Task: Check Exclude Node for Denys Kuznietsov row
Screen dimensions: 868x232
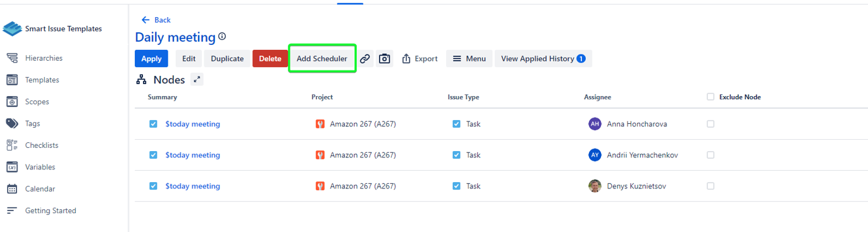Action: click(710, 186)
